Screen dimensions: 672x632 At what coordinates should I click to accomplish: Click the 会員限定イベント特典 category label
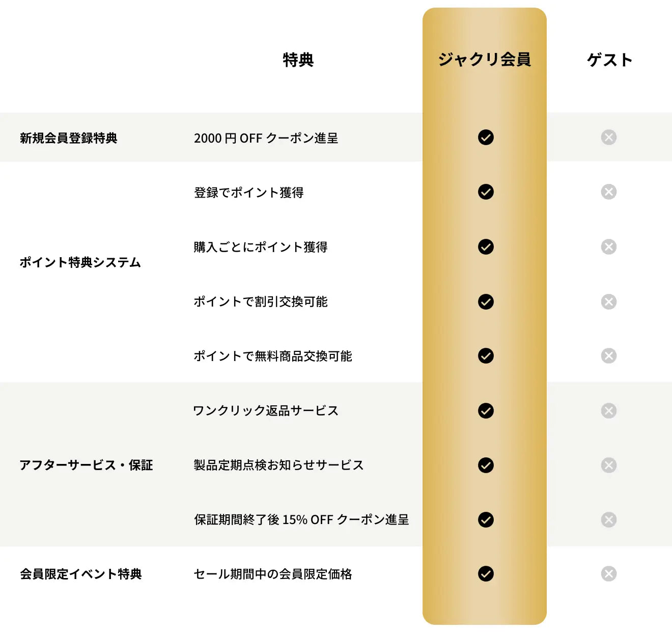(x=81, y=574)
